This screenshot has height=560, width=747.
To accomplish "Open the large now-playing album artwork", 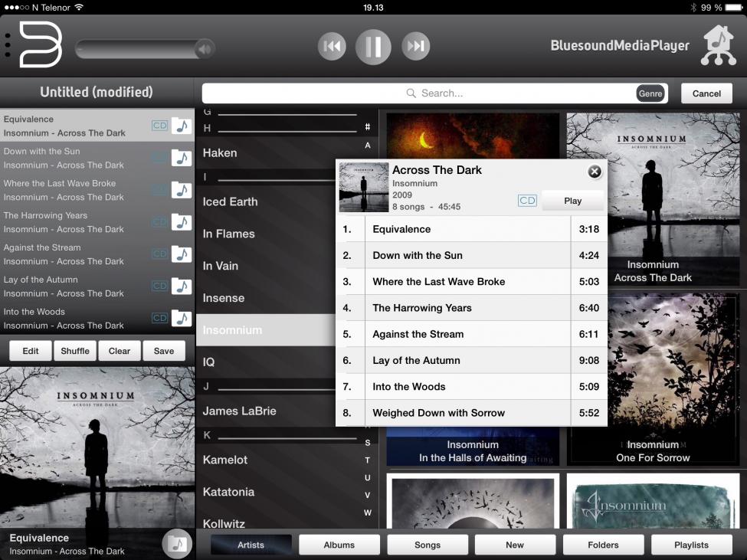I will tap(97, 447).
